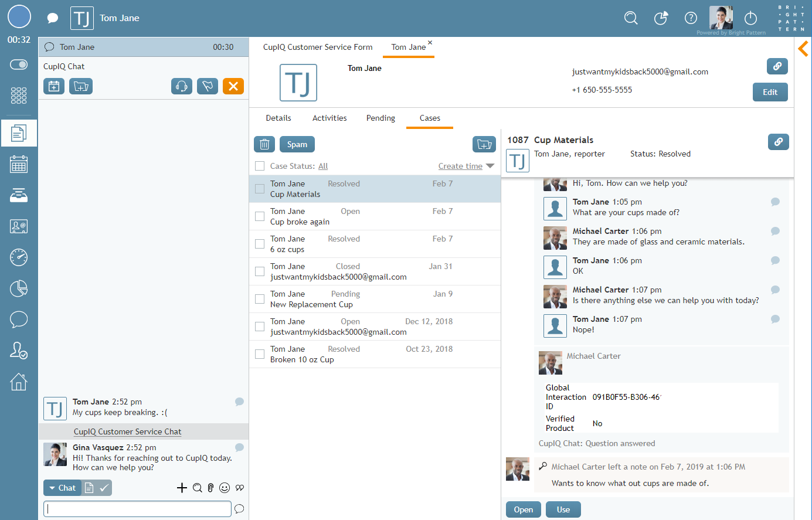Switch to the Activities tab
The width and height of the screenshot is (812, 520).
329,118
